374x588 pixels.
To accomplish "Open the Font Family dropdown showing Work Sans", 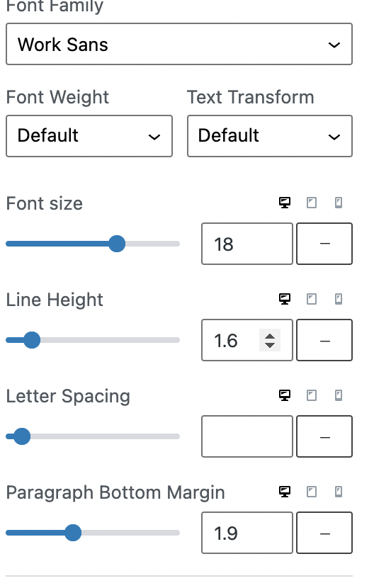I will (179, 44).
